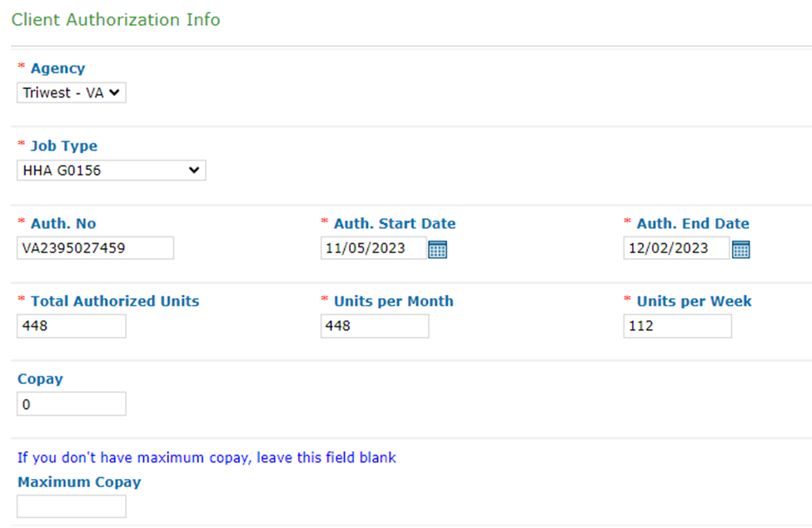The height and width of the screenshot is (528, 812).
Task: Click into the Units per Week field
Action: tap(677, 326)
